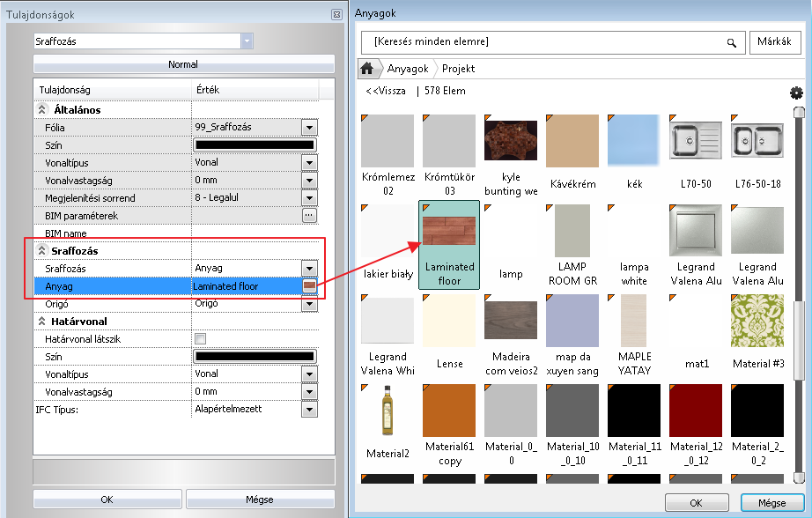Close the Tulajdonságok panel
This screenshot has height=518, width=812.
336,15
